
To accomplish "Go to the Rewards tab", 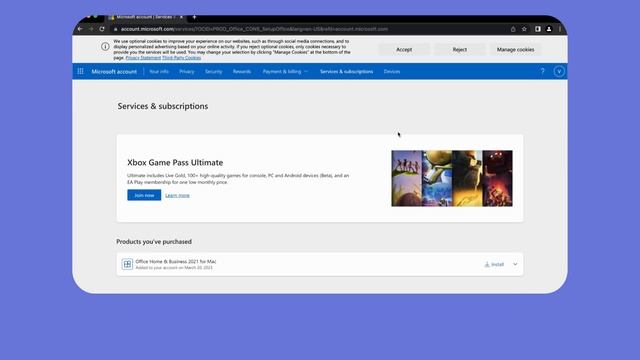I will [x=242, y=71].
